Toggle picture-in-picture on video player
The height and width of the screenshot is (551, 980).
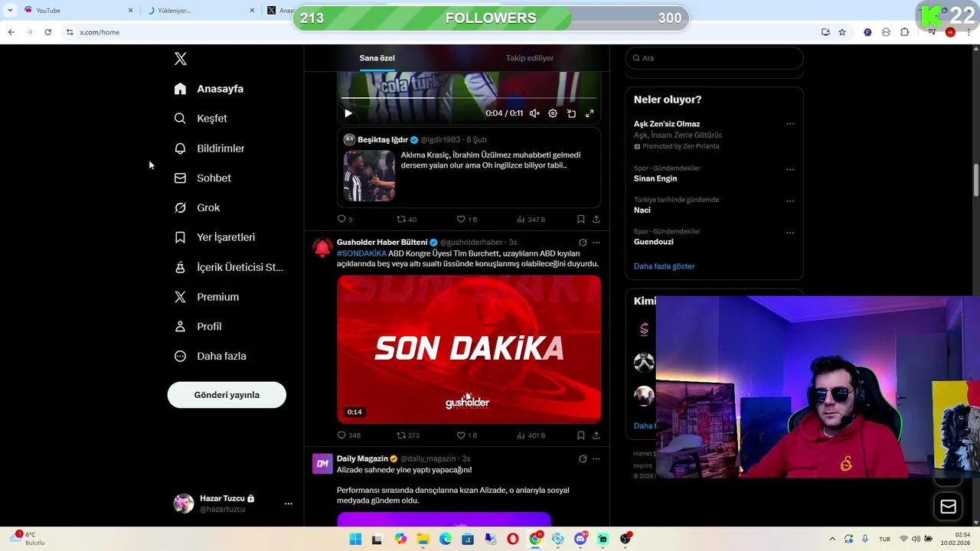(571, 113)
